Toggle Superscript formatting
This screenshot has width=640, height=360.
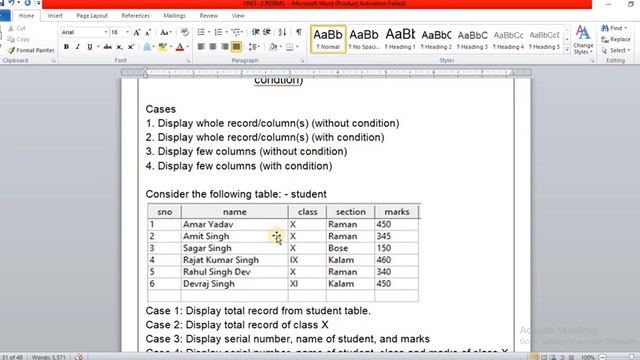click(131, 47)
